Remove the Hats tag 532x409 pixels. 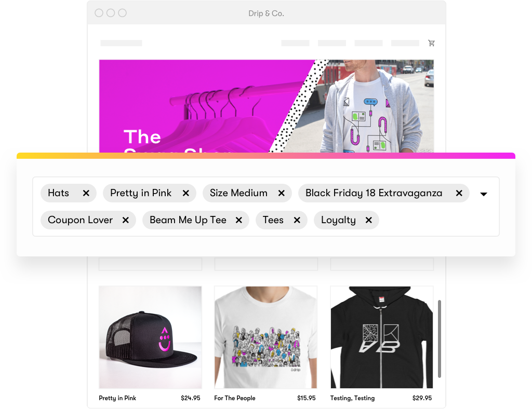click(86, 193)
